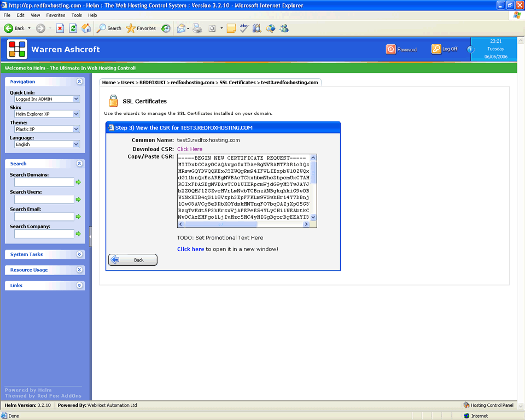Open REDFOXUKI breadcrumb link
Screen dimensions: 525x420
pyautogui.click(x=153, y=83)
